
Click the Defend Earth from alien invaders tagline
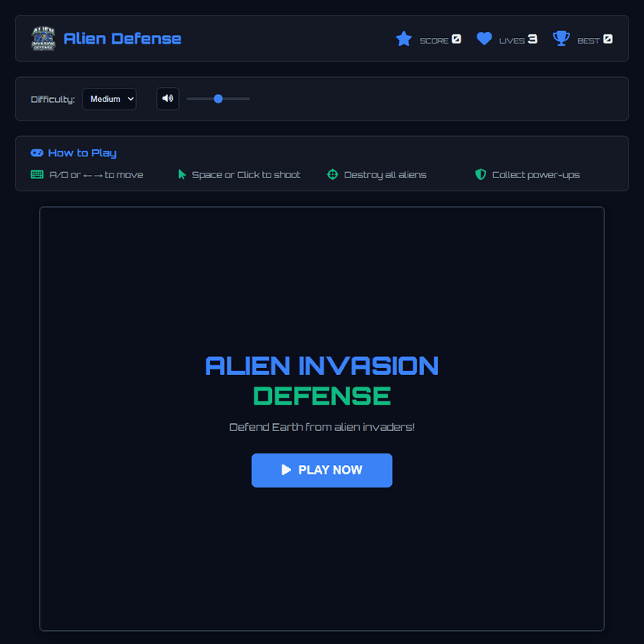coord(321,427)
